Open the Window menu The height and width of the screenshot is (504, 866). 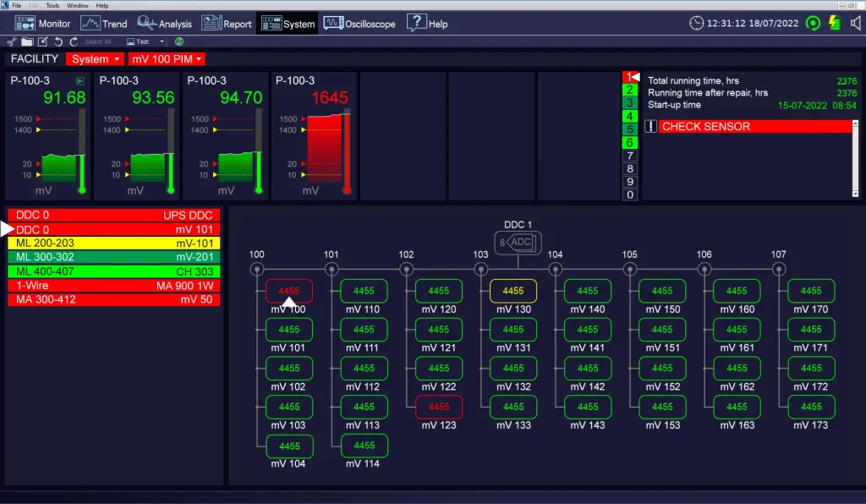point(77,4)
